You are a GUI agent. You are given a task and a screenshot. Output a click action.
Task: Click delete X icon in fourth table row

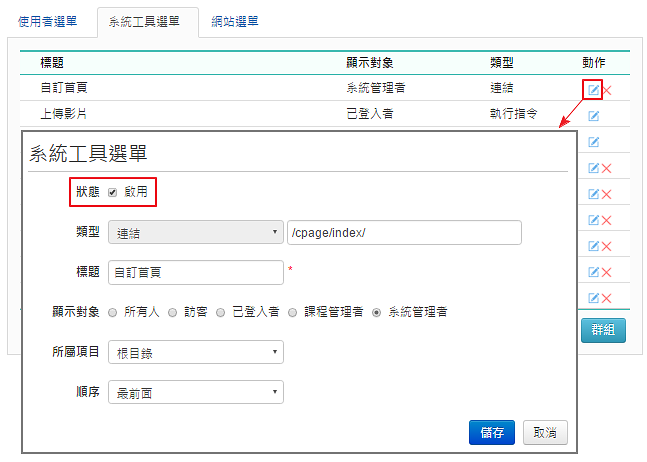[606, 168]
